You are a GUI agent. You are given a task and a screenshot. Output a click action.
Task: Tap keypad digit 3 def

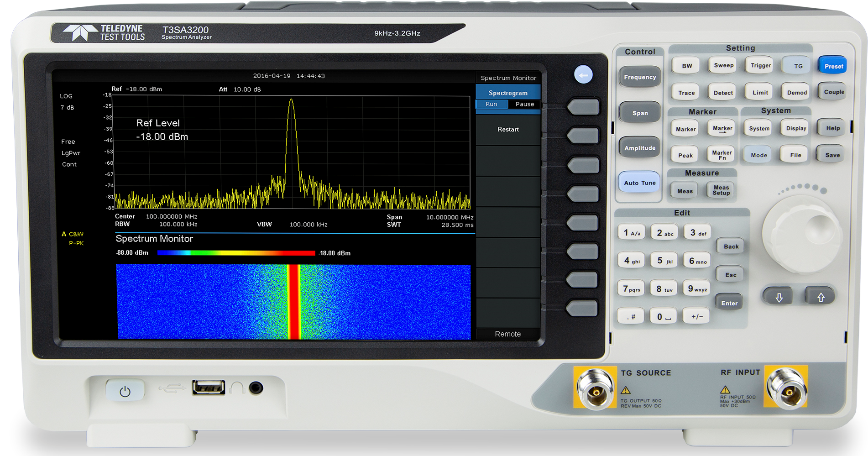point(698,233)
